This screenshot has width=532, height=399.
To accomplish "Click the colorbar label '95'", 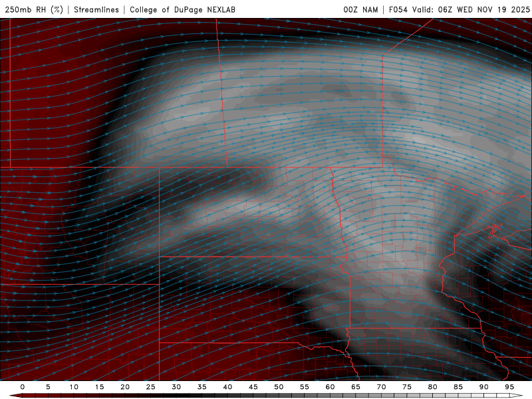I will point(509,387).
